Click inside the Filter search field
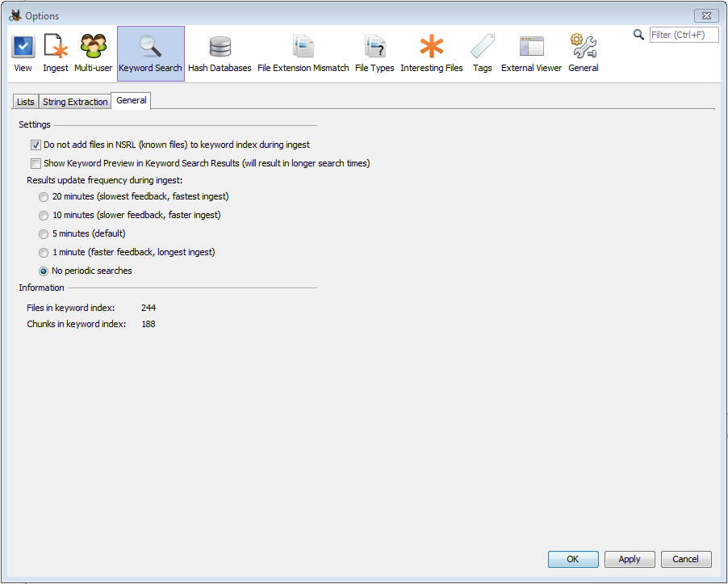This screenshot has height=584, width=728. [684, 34]
